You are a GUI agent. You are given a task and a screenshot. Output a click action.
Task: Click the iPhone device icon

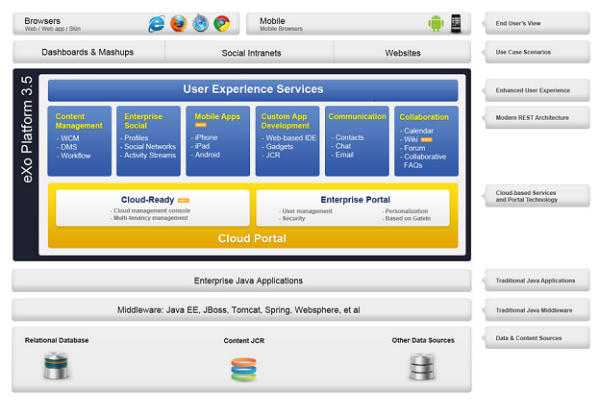click(x=456, y=23)
